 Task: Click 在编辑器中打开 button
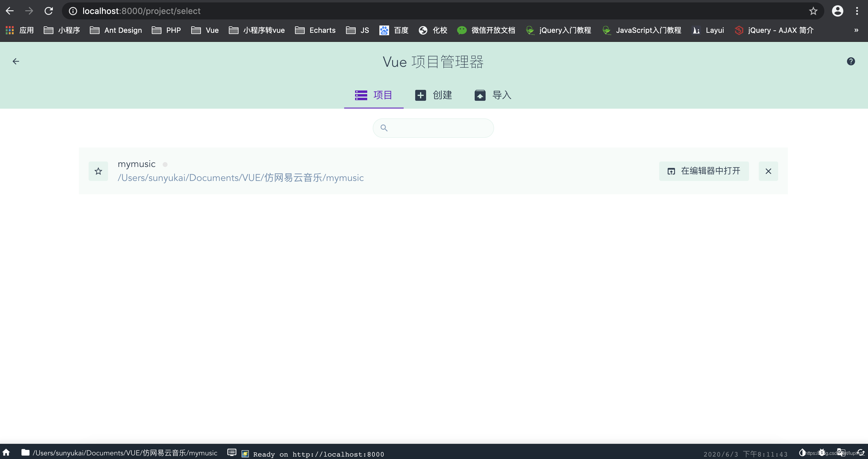[x=704, y=171]
